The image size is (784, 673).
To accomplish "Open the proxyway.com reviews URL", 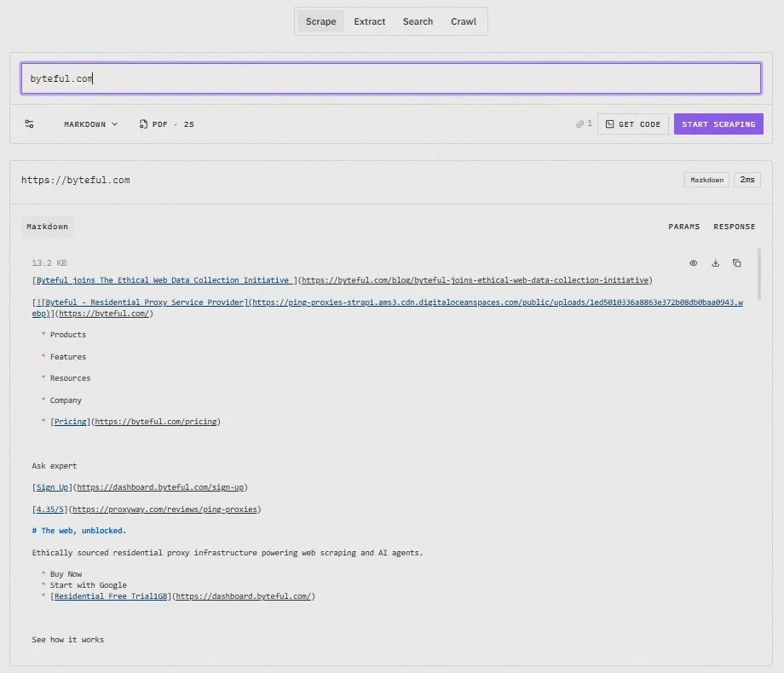I will pos(164,509).
